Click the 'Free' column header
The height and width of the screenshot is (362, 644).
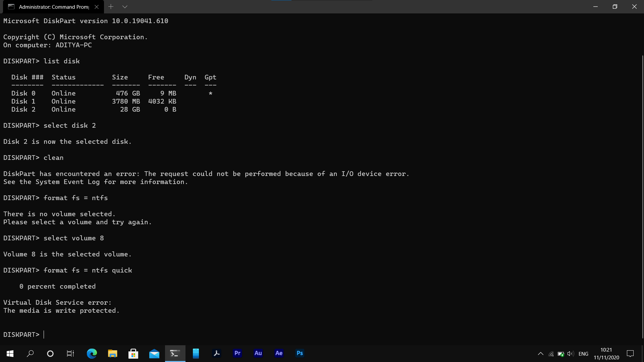click(156, 77)
